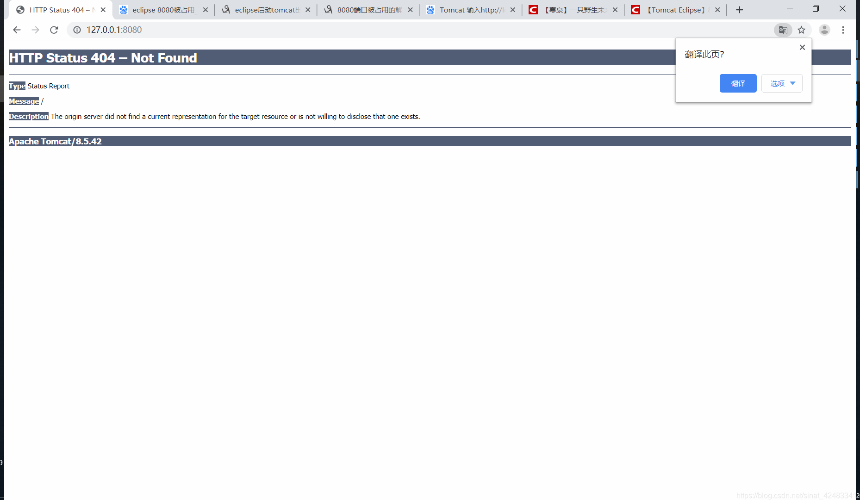Expand the 选项 dropdown in translate popup
The image size is (860, 504).
tap(782, 83)
